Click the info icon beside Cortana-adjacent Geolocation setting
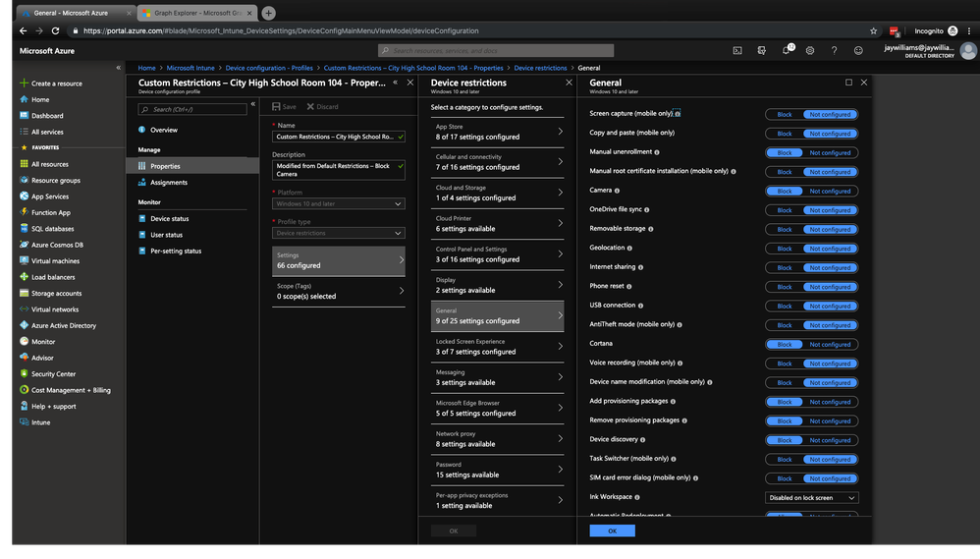This screenshot has width=980, height=559. point(629,249)
